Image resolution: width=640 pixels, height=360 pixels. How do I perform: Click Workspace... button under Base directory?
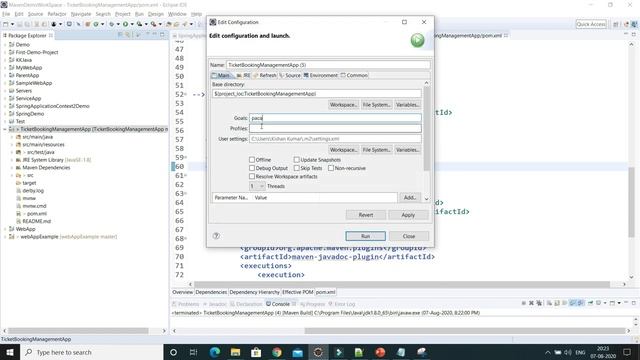[x=344, y=105]
